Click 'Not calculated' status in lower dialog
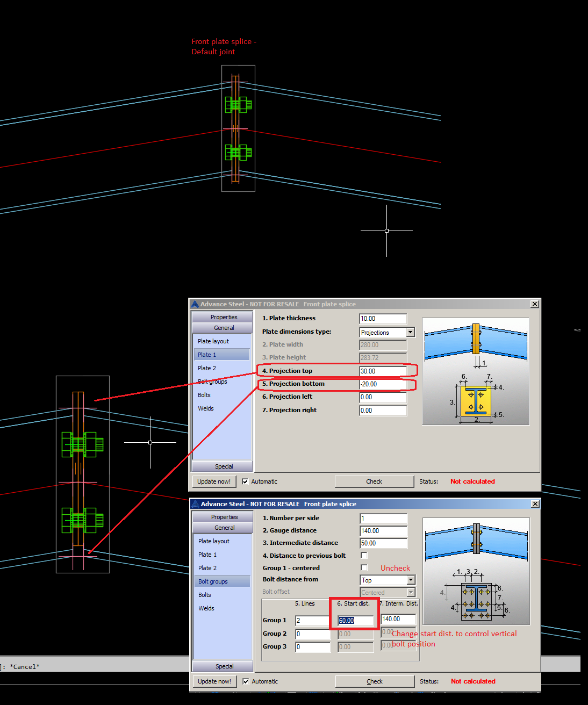Screen dimensions: 588x705 473,681
